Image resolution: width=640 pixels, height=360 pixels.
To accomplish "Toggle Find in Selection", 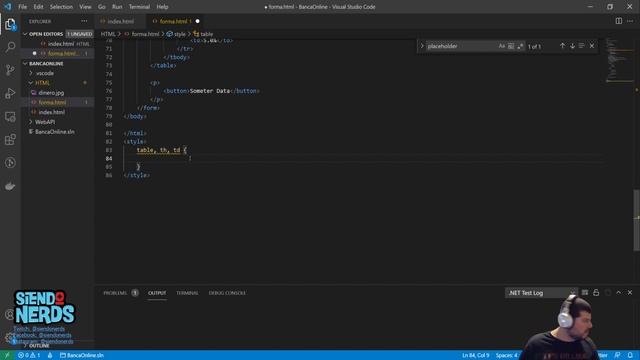I will point(582,46).
